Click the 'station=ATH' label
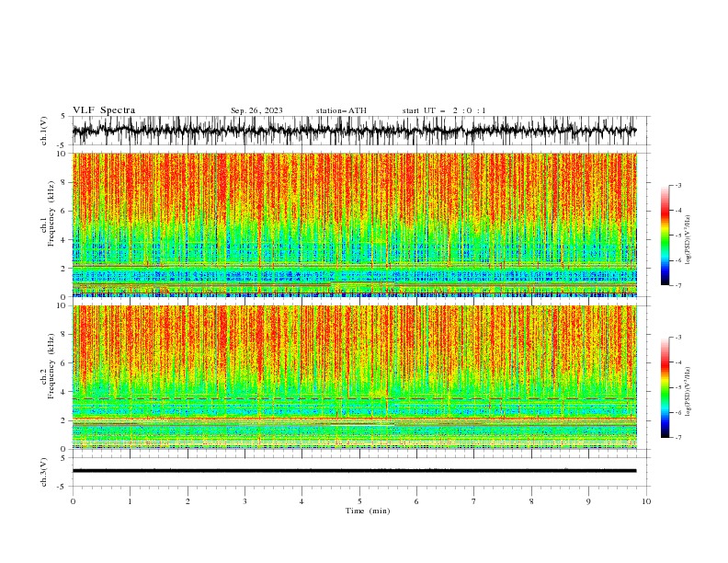Screen dimensions: 728x563 [x=341, y=110]
